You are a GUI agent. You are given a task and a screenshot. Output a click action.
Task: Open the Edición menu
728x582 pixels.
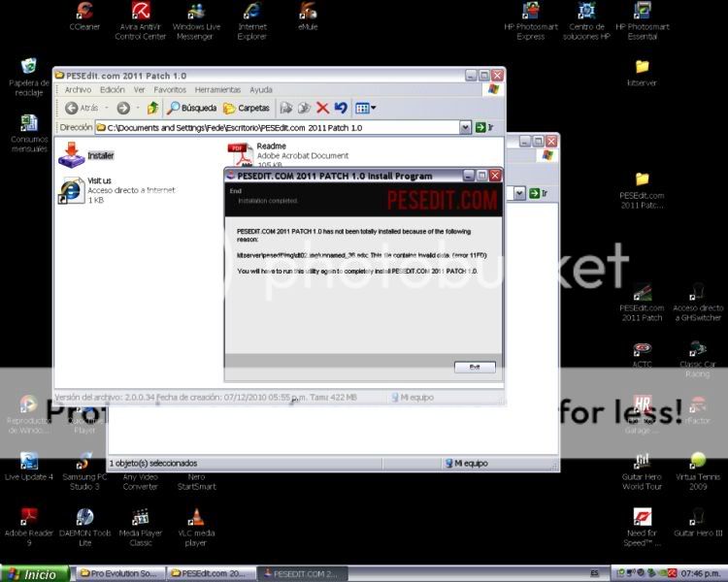[113, 90]
